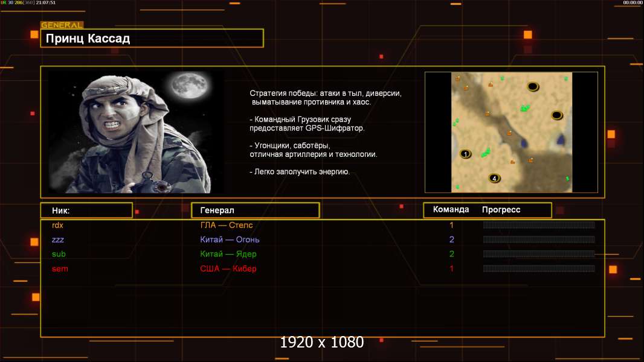
Task: Click the Прогресс column header
Action: coord(501,210)
